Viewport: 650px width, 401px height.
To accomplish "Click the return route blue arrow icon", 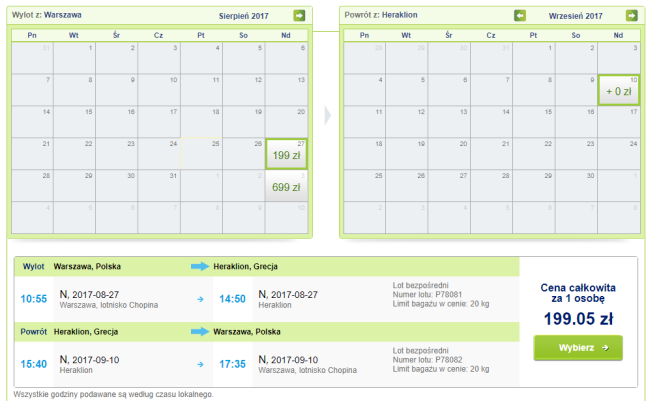I will tap(199, 330).
